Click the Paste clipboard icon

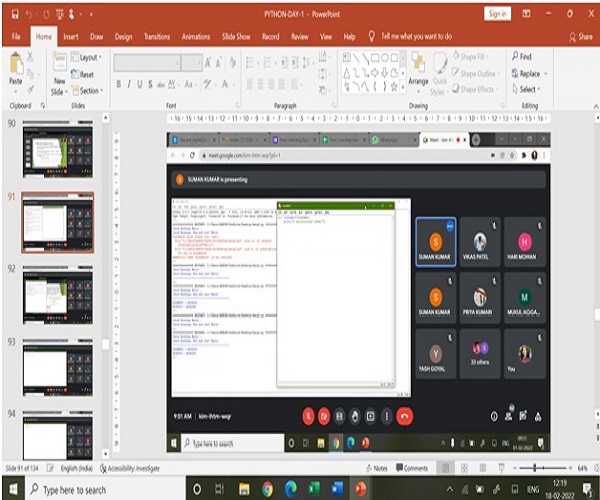coord(16,64)
